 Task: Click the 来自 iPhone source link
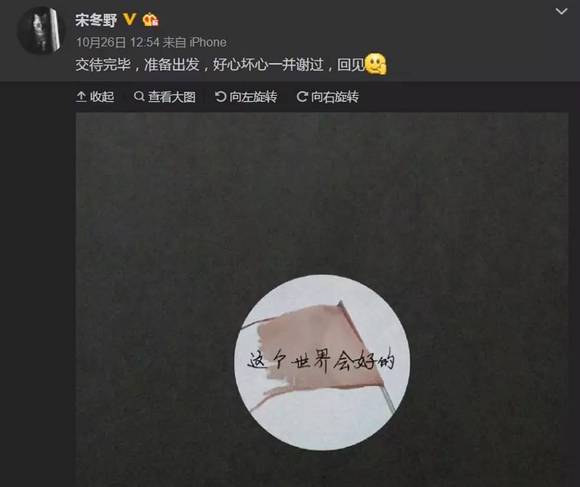coord(195,43)
